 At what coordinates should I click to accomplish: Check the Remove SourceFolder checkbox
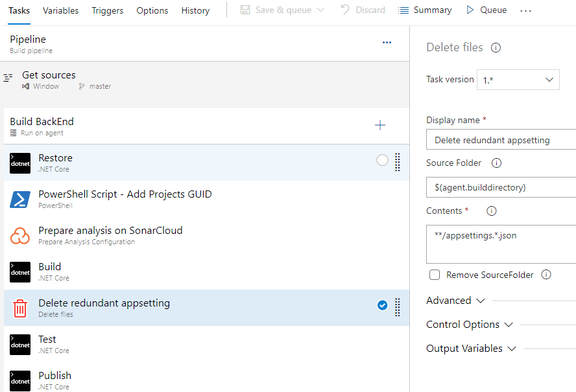pos(435,275)
